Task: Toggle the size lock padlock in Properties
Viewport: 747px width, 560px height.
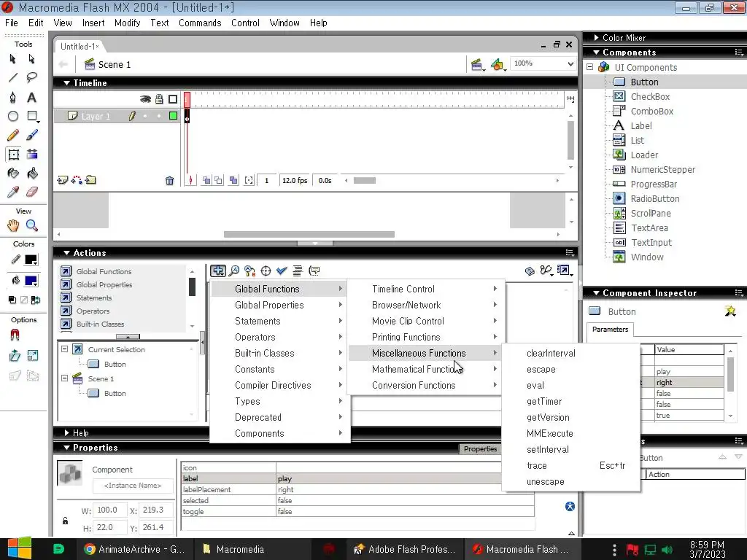Action: coord(65,521)
